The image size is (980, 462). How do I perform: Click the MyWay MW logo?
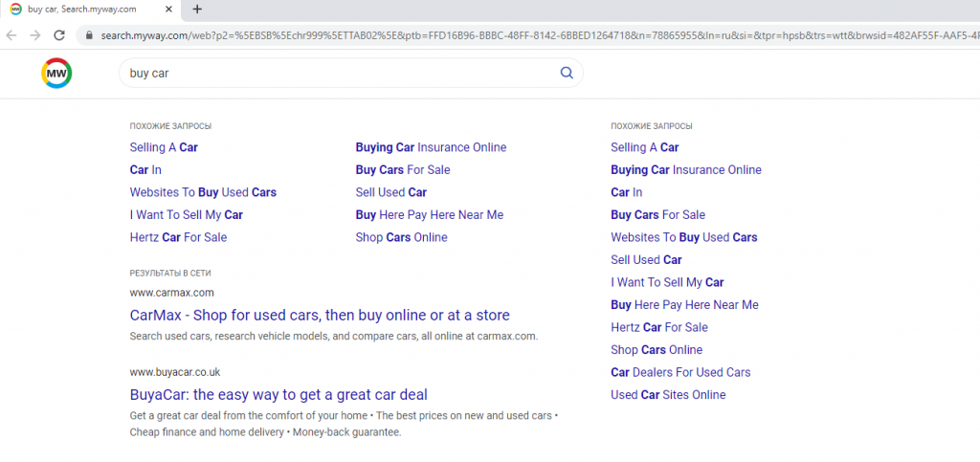pos(56,73)
